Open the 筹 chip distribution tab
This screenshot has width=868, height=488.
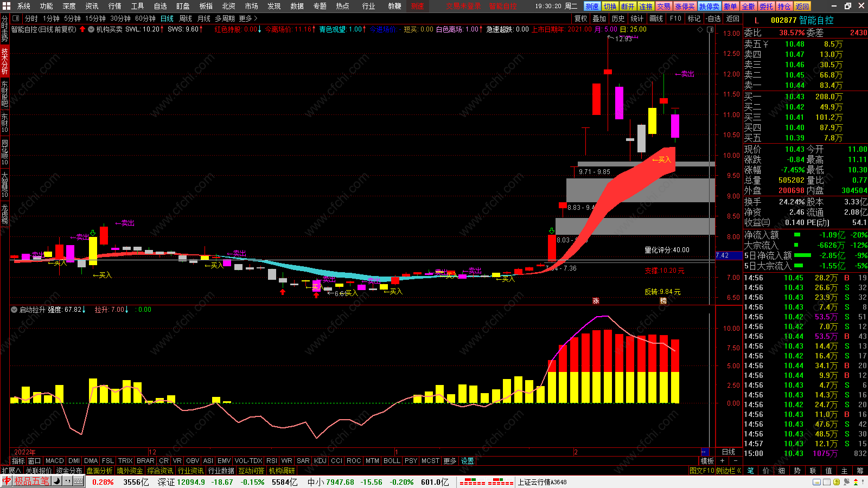click(860, 471)
